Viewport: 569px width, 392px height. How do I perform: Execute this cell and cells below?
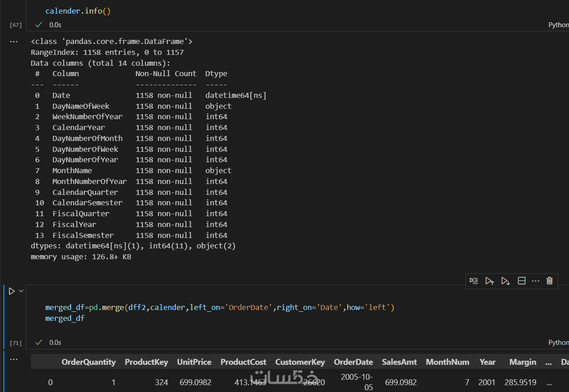click(x=505, y=281)
